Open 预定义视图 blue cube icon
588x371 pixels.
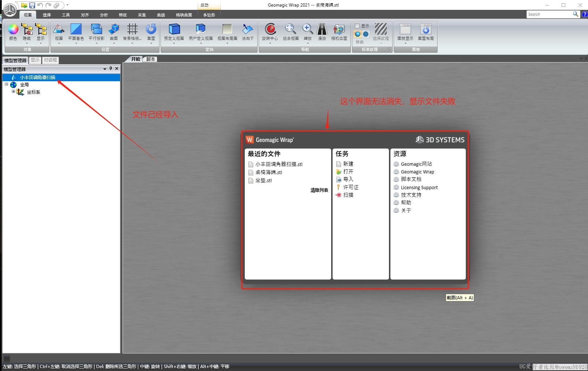point(174,29)
